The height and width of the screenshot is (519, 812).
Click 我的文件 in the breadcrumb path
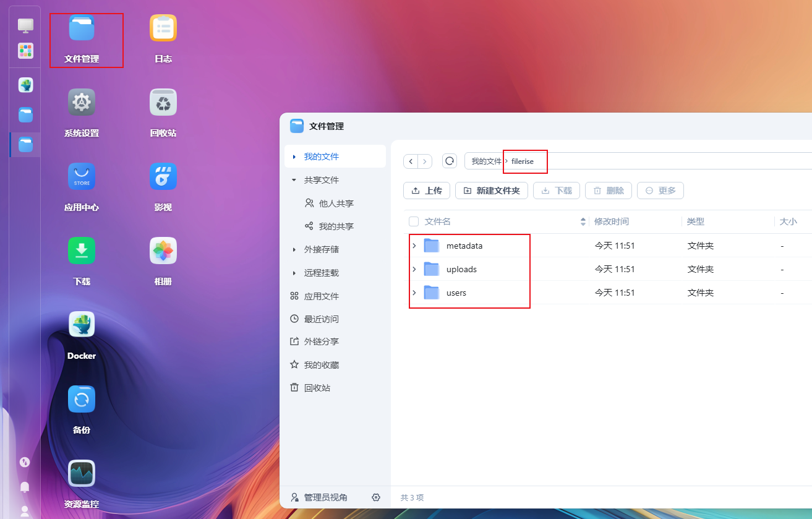tap(486, 161)
